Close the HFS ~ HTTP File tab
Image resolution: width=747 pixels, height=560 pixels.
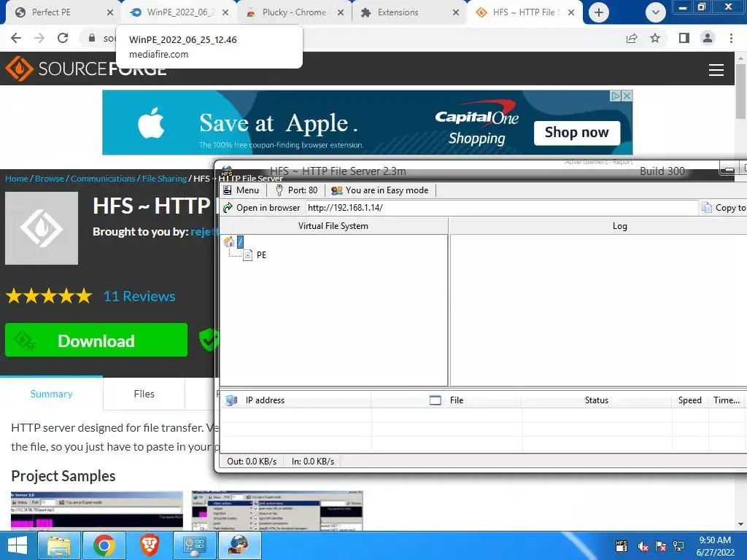pos(571,12)
